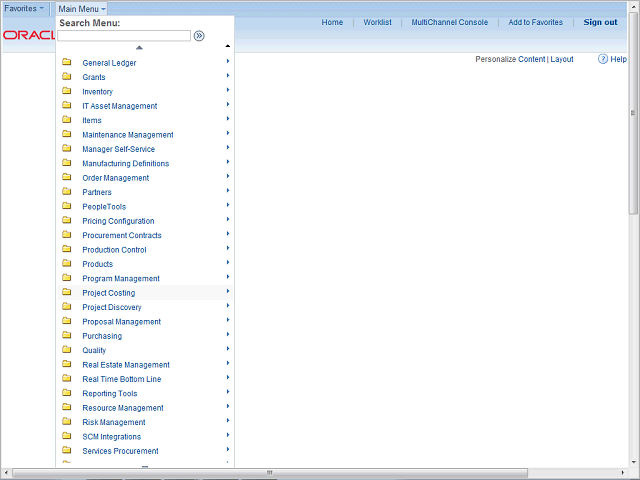
Task: Open the SCM Integrations menu item
Action: (111, 437)
